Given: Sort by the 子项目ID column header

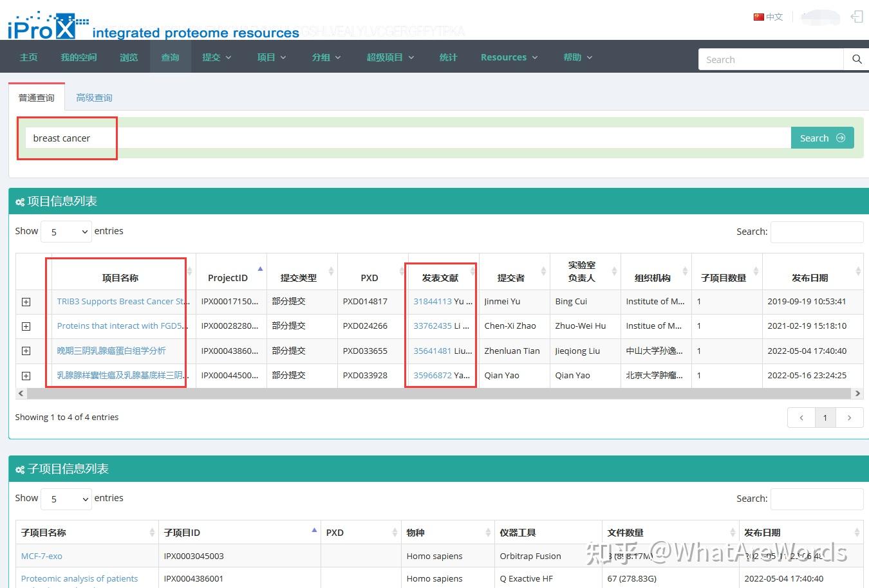Looking at the screenshot, I should pyautogui.click(x=182, y=533).
